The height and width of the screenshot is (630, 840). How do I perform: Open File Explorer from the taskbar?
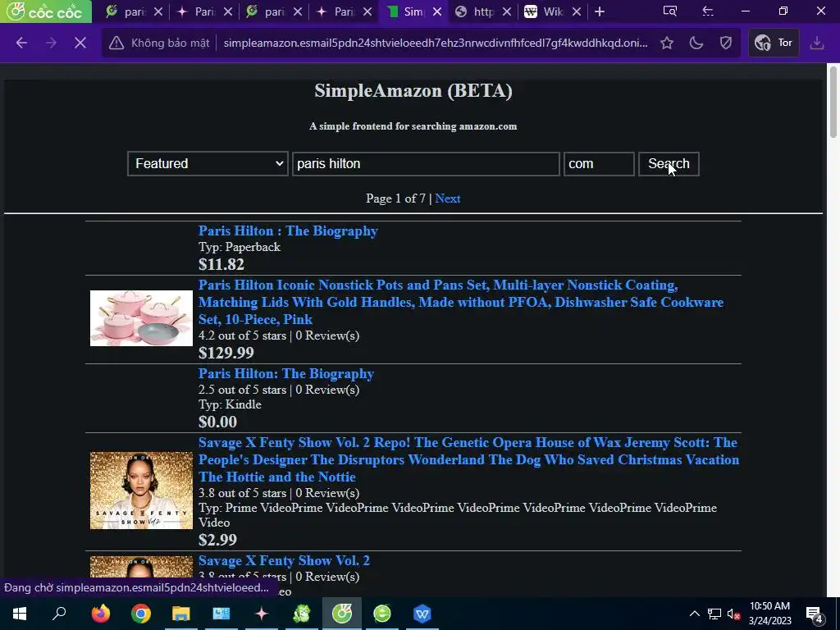181,614
